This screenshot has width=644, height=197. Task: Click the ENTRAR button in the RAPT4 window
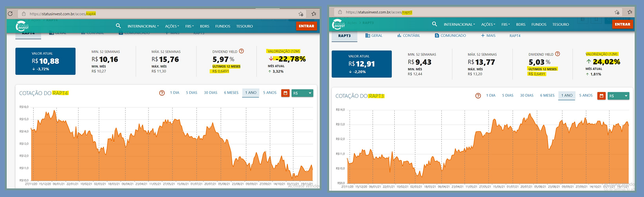pyautogui.click(x=307, y=26)
